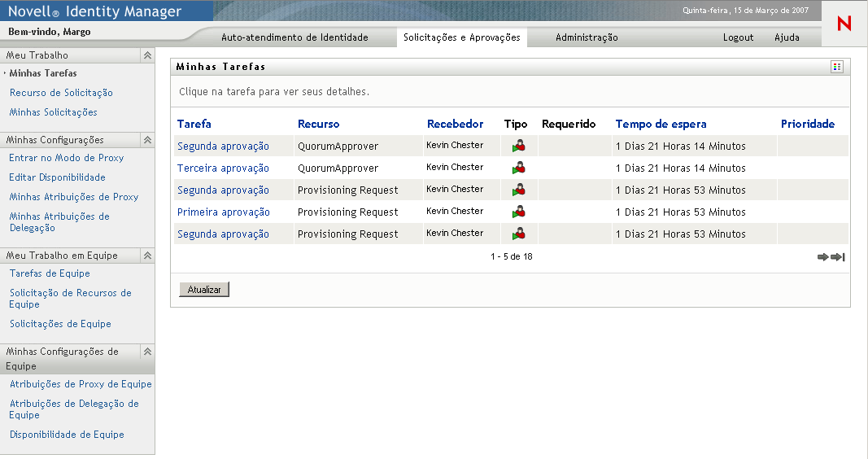The image size is (868, 459).
Task: Click 'Kevin Chester' in Terceira aprovação row
Action: click(x=455, y=167)
